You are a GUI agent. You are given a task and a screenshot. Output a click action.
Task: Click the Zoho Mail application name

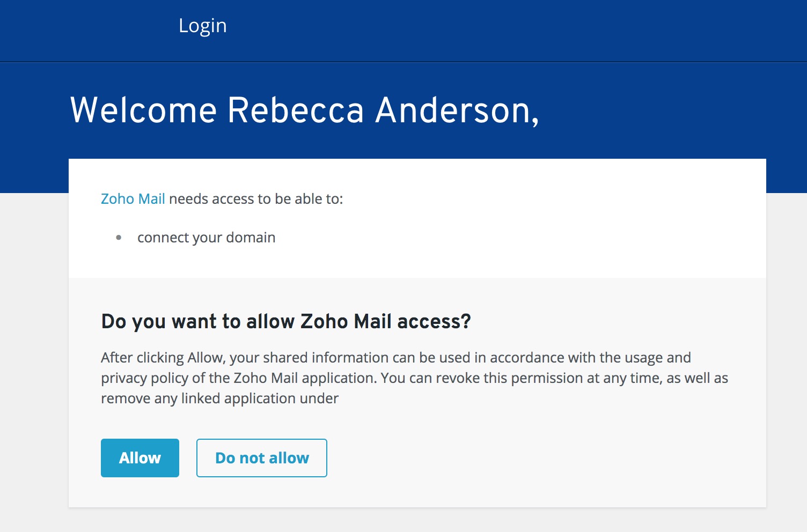point(133,198)
